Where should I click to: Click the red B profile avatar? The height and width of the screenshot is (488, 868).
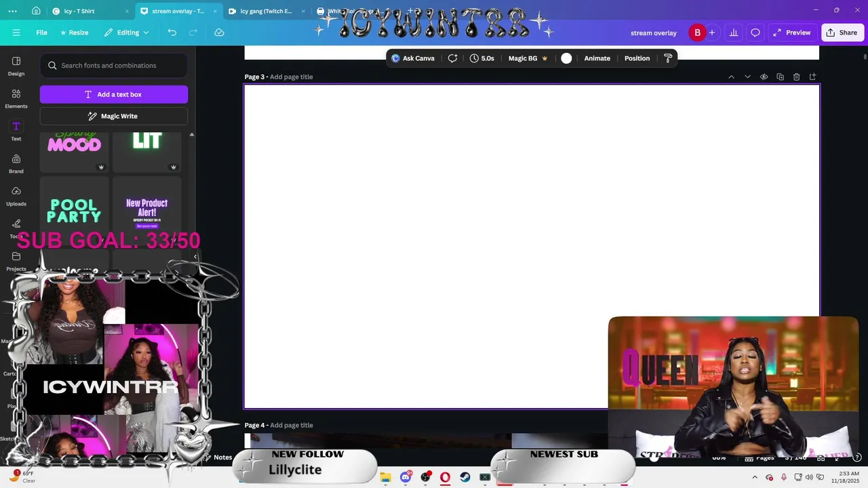coord(697,33)
